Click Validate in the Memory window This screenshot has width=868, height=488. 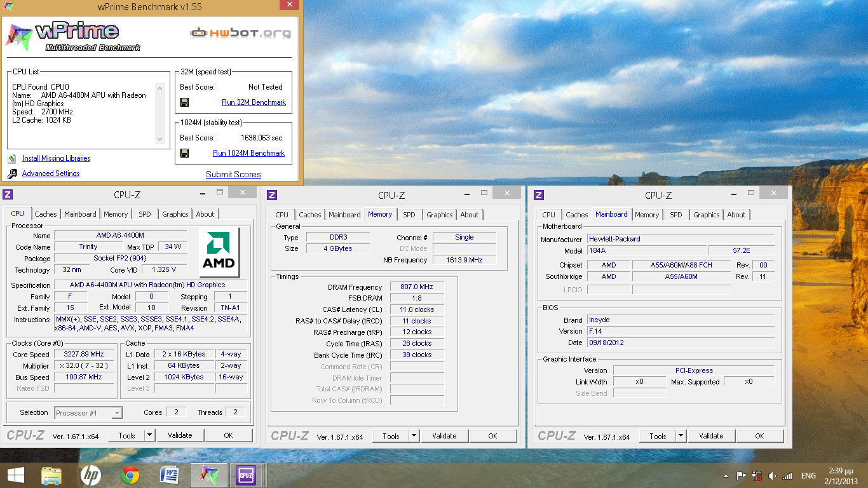pyautogui.click(x=444, y=436)
